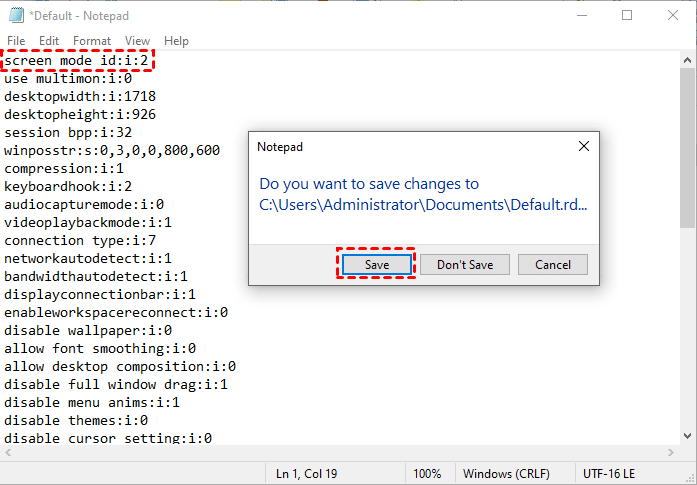Cancel the save changes dialog
Image resolution: width=697 pixels, height=485 pixels.
click(553, 265)
